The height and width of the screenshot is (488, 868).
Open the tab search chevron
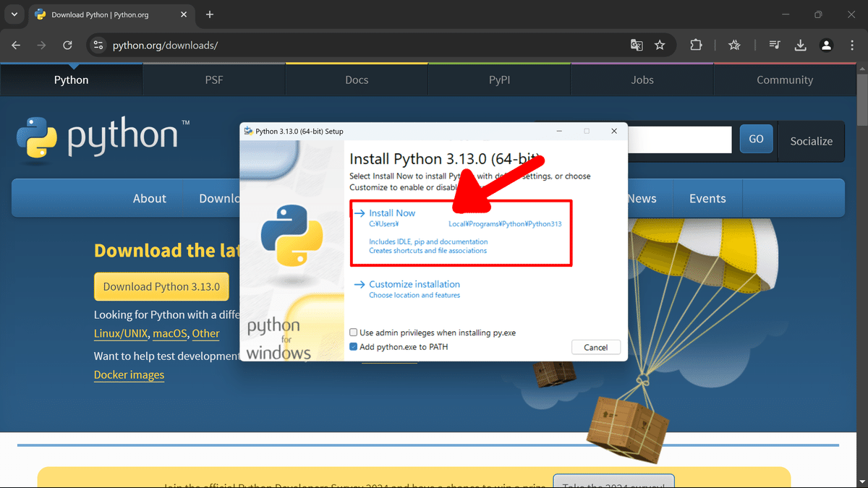pos(14,14)
